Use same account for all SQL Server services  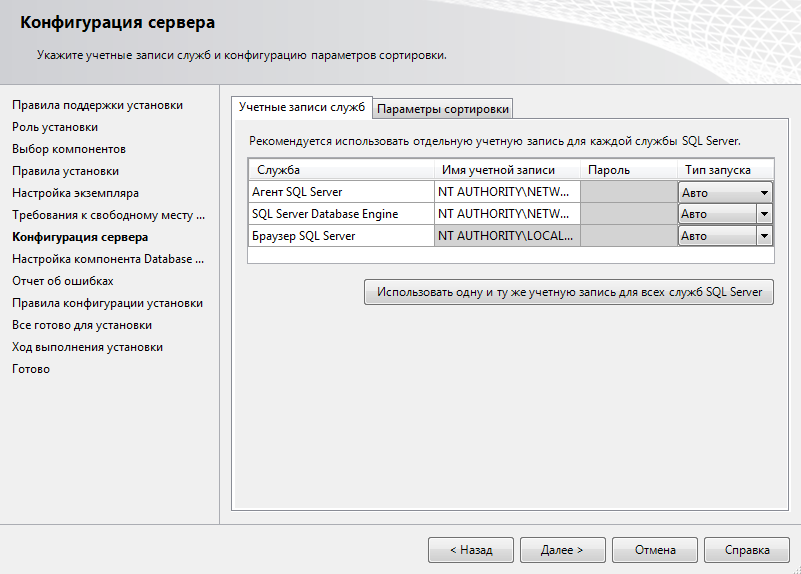click(569, 292)
